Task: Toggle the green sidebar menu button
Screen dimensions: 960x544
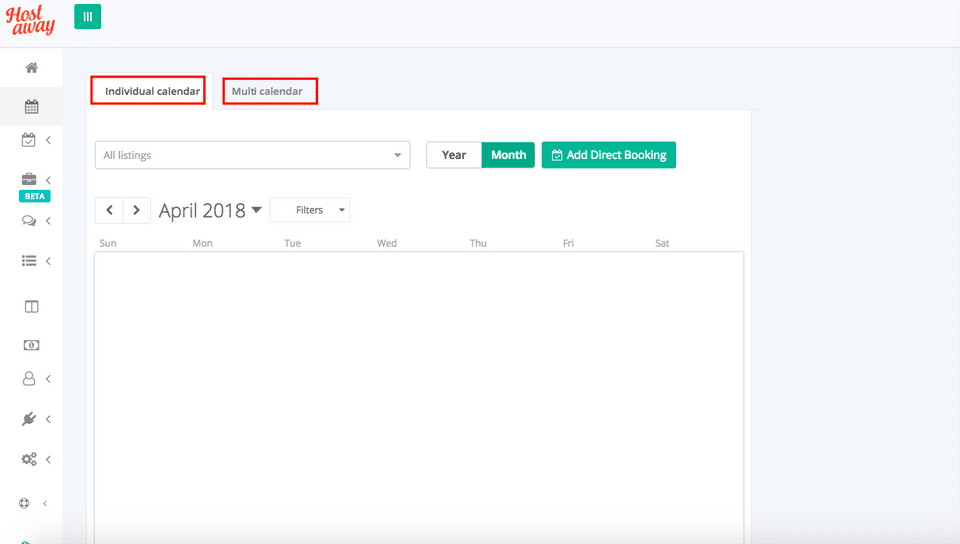Action: [88, 17]
